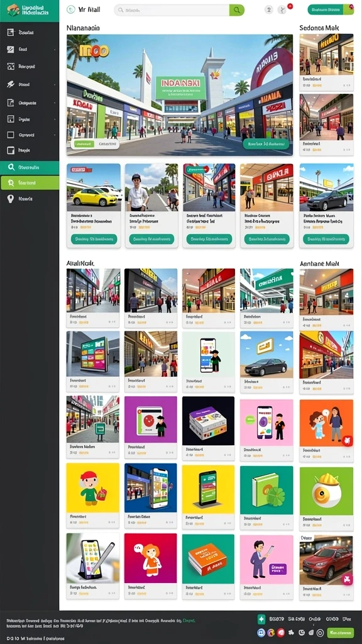Click the green button at header top right
This screenshot has height=644, width=362.
pyautogui.click(x=331, y=9)
